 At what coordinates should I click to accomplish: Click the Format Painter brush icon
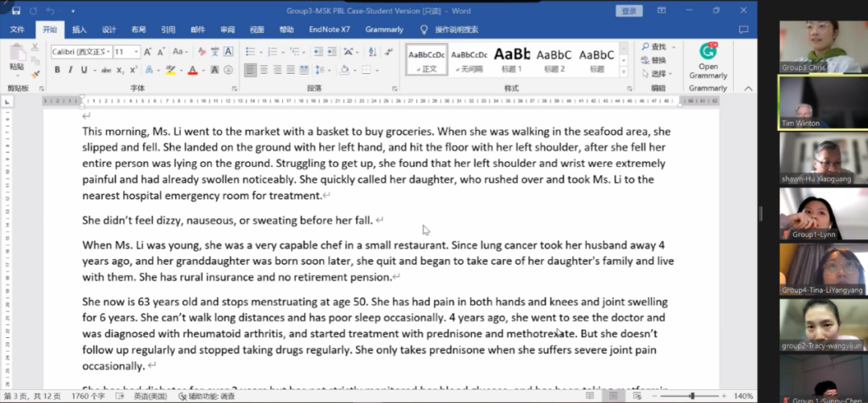pos(35,73)
